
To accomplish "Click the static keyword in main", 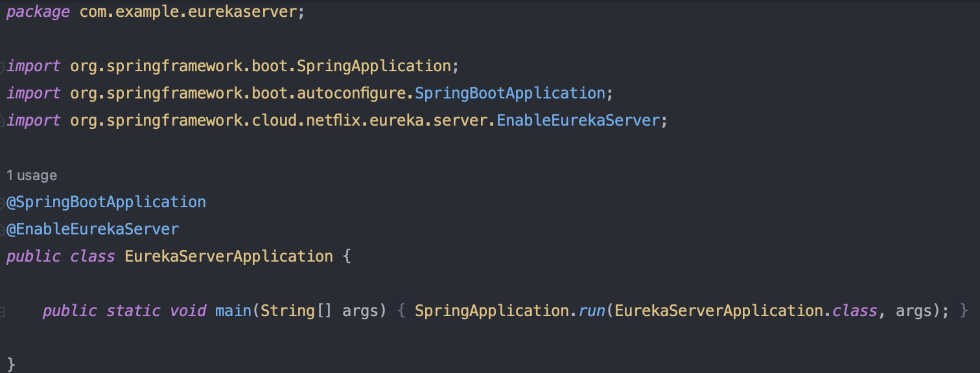I will pyautogui.click(x=134, y=311).
